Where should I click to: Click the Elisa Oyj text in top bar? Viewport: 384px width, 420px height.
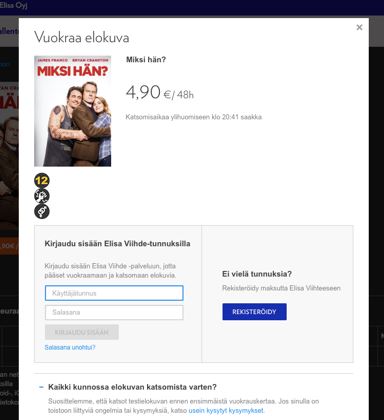13,5
